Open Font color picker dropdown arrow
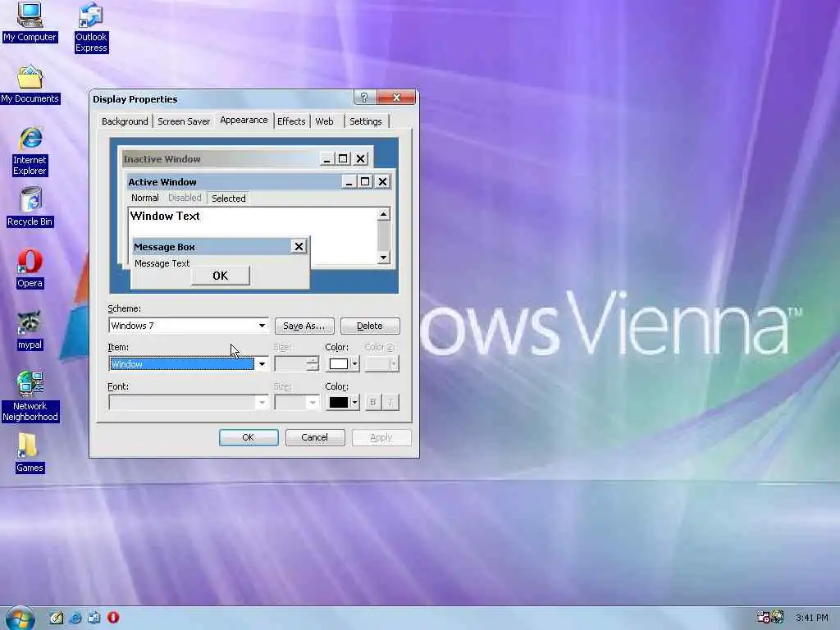Image resolution: width=840 pixels, height=630 pixels. 354,402
